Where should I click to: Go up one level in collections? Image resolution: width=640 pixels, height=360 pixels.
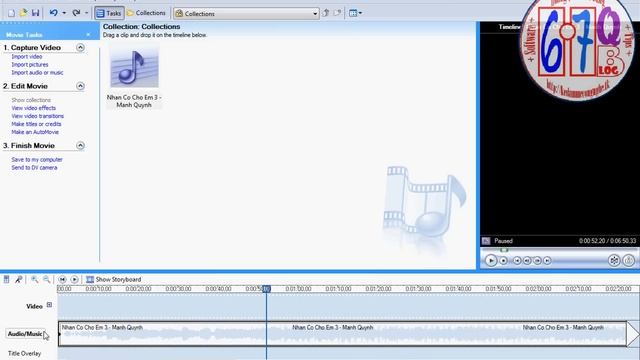[x=326, y=13]
